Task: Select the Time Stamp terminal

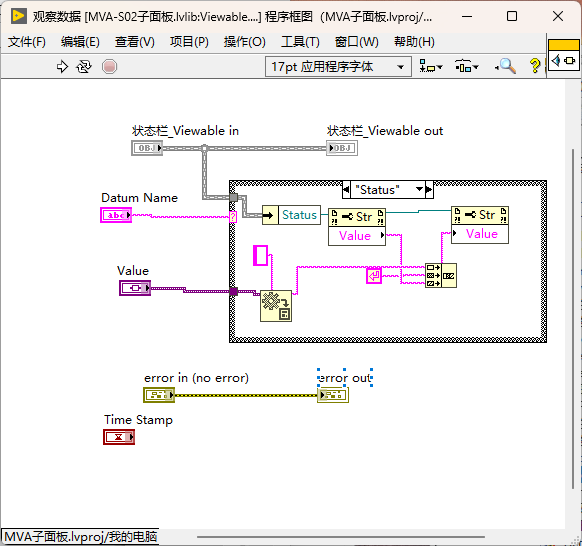Action: [119, 437]
